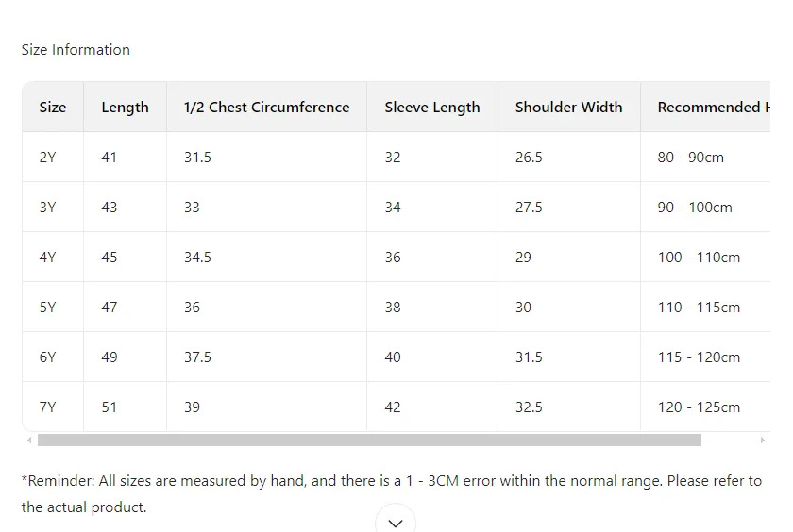The height and width of the screenshot is (532, 793).
Task: Click the Length column header
Action: tap(125, 108)
